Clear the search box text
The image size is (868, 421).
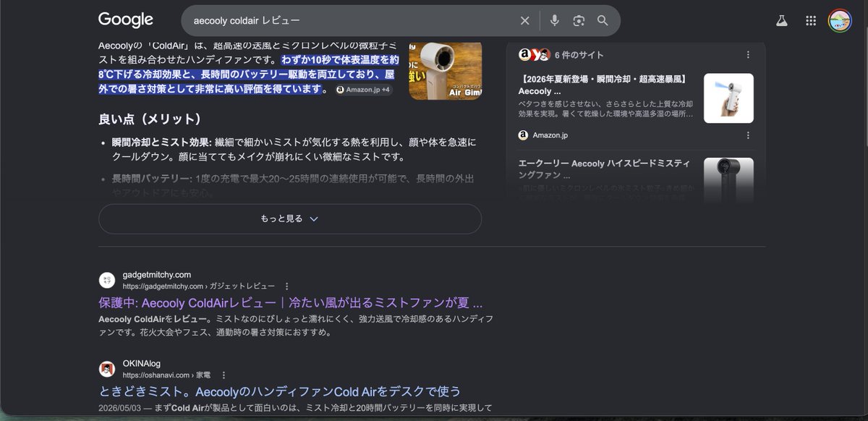pyautogui.click(x=525, y=21)
